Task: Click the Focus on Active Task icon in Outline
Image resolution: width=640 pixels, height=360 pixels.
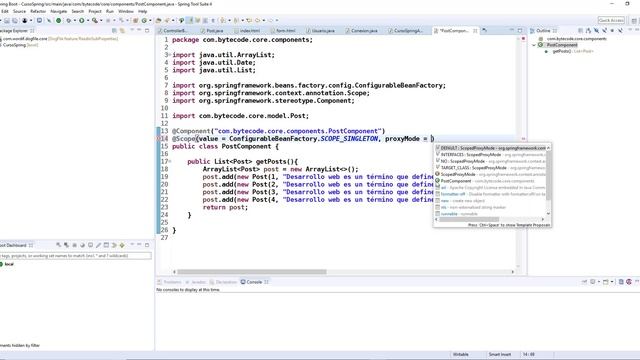Action: click(580, 31)
